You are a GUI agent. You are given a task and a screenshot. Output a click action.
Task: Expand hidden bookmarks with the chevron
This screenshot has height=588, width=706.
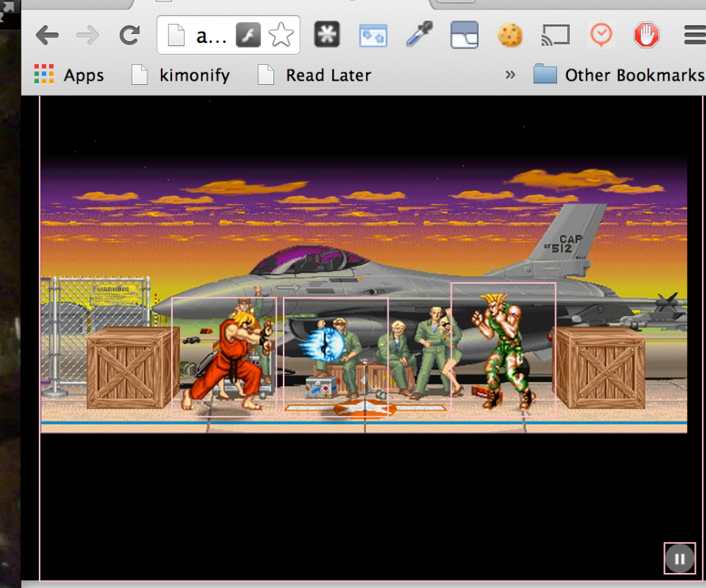(510, 74)
